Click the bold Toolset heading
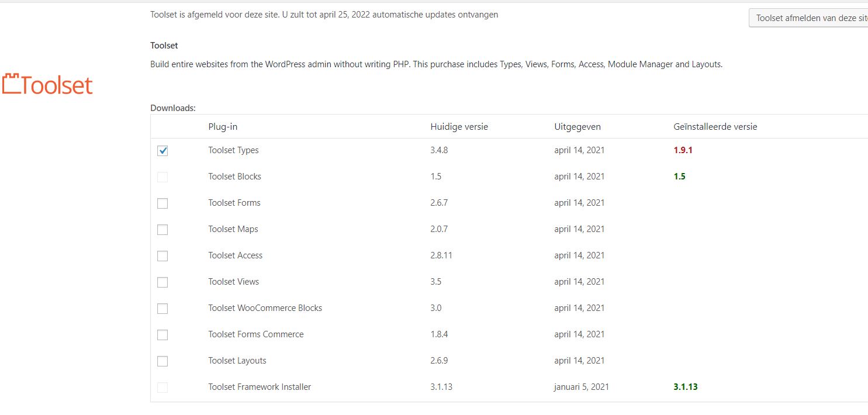The width and height of the screenshot is (868, 415). click(x=164, y=46)
